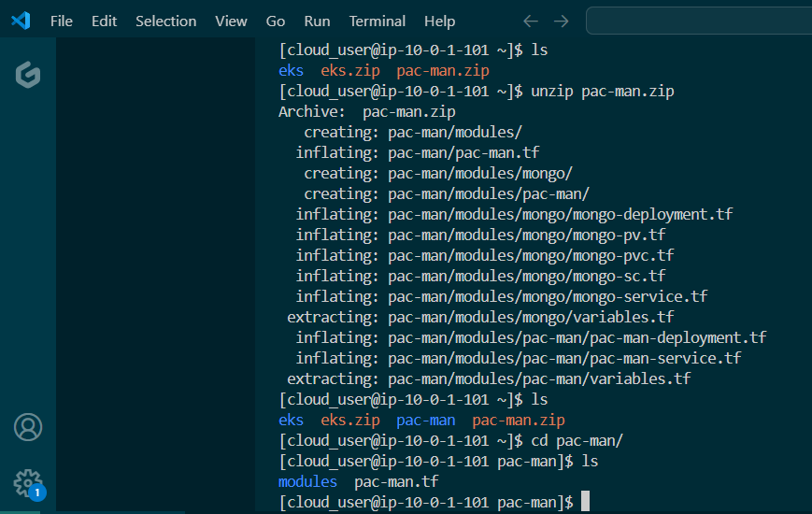The width and height of the screenshot is (812, 514).
Task: Open the Run menu
Action: (317, 21)
